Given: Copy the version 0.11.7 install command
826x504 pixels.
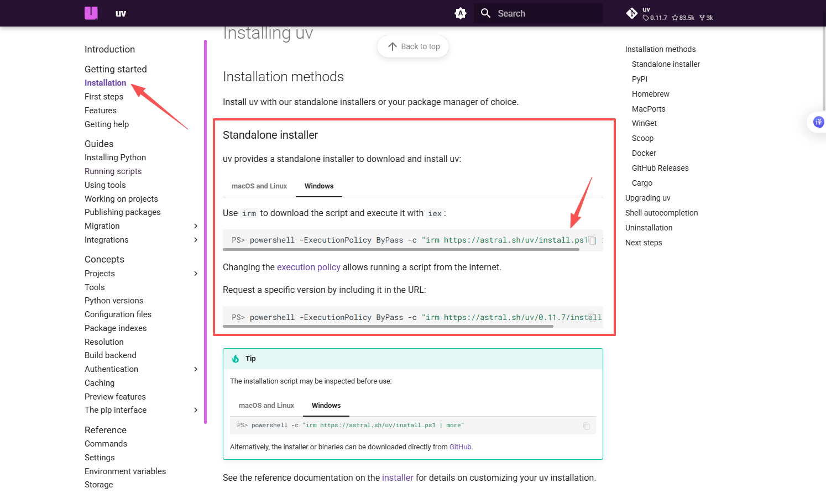Looking at the screenshot, I should [592, 317].
